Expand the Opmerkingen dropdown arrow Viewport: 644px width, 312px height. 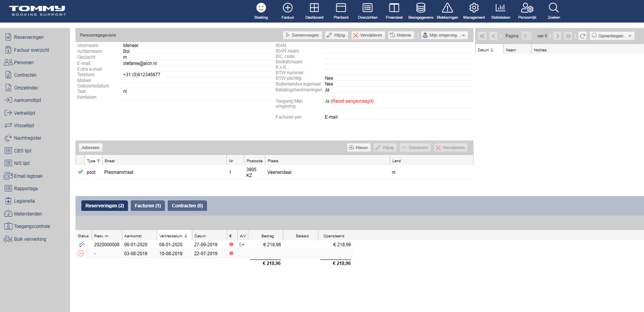point(630,36)
